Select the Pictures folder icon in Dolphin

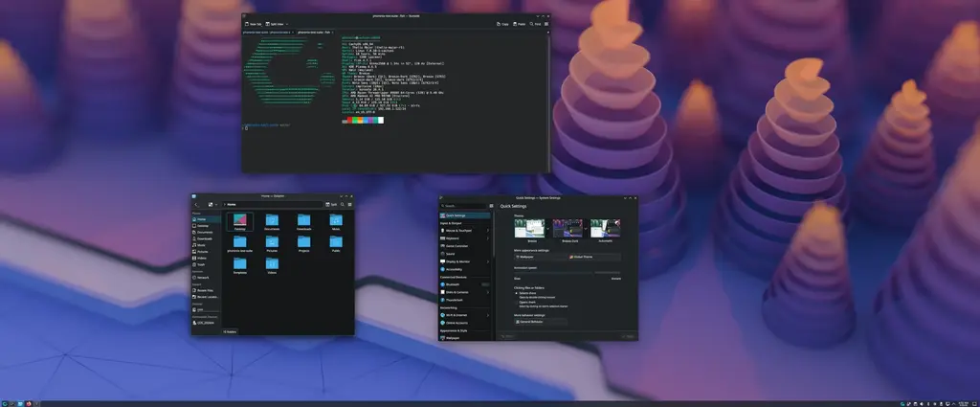click(x=272, y=243)
